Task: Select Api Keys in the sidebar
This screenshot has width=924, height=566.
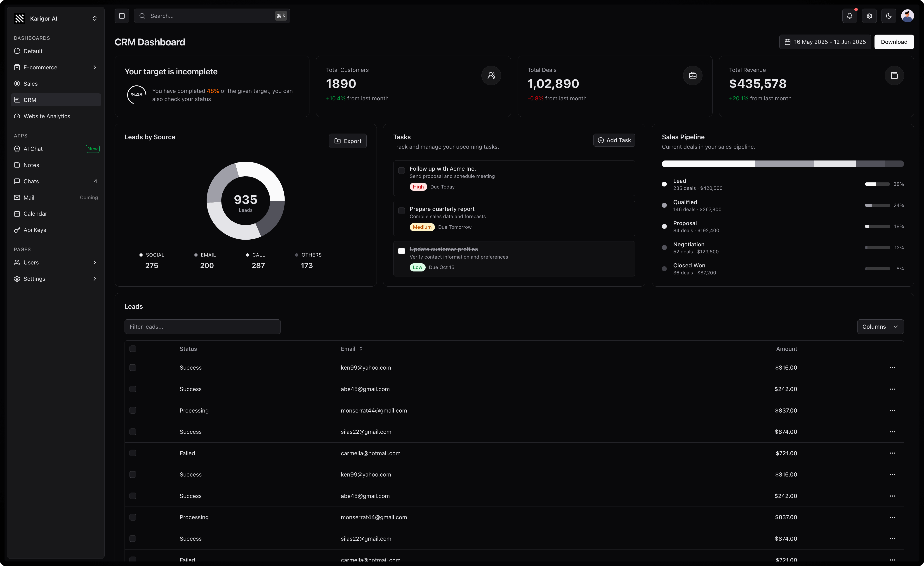Action: pos(34,230)
